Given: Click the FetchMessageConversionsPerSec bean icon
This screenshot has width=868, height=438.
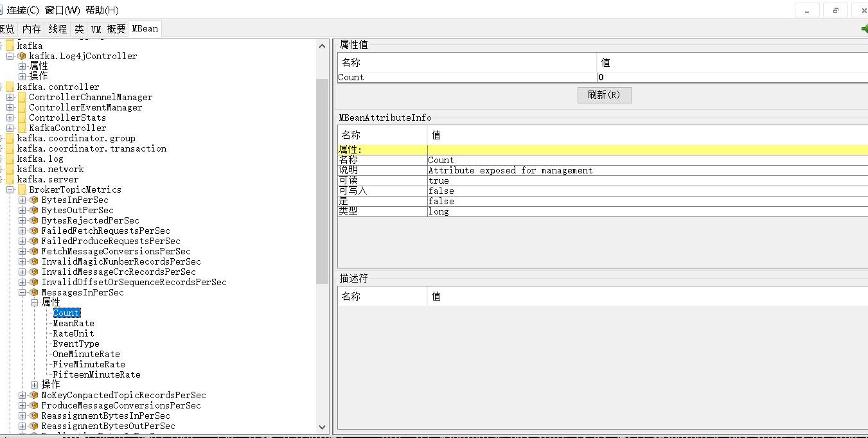Looking at the screenshot, I should [34, 251].
